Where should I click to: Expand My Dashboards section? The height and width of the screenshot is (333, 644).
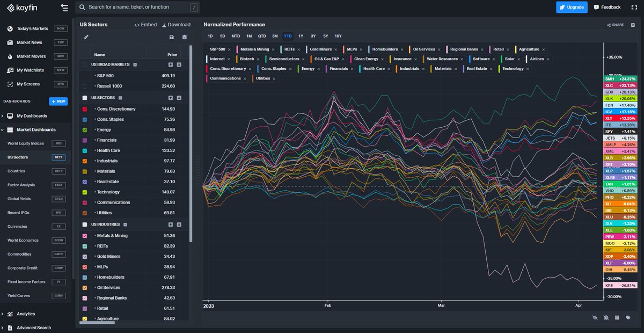tap(3, 116)
